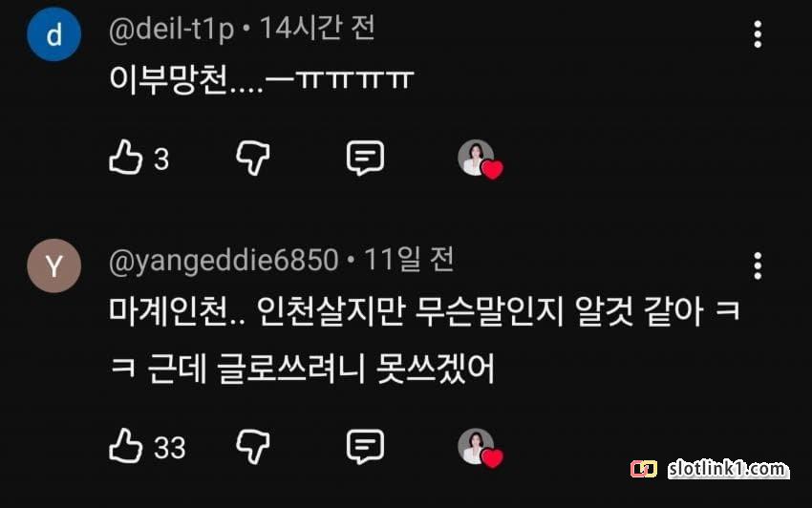Open the creator heart badge on @deil-t1p comment

[481, 159]
